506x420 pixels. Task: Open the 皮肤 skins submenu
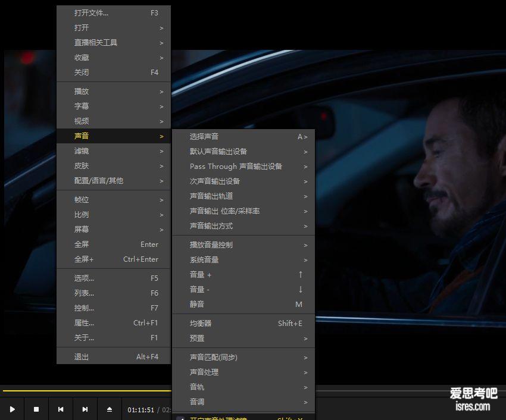pos(114,166)
